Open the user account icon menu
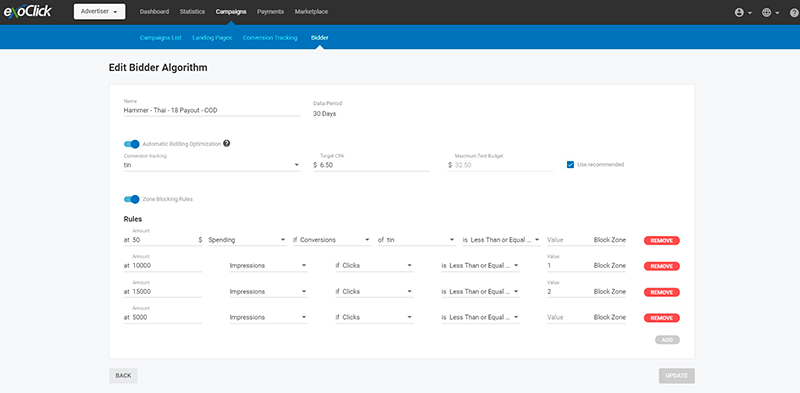800x393 pixels. (x=743, y=13)
